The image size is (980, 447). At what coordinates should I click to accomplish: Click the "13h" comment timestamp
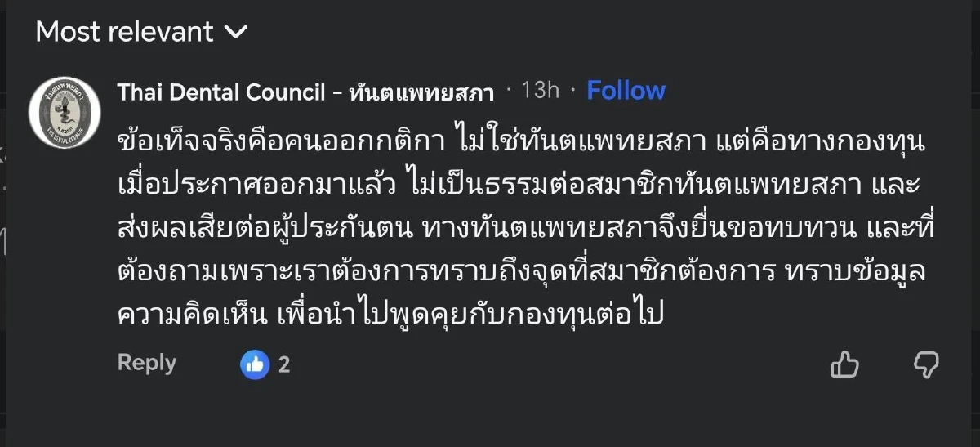coord(541,91)
